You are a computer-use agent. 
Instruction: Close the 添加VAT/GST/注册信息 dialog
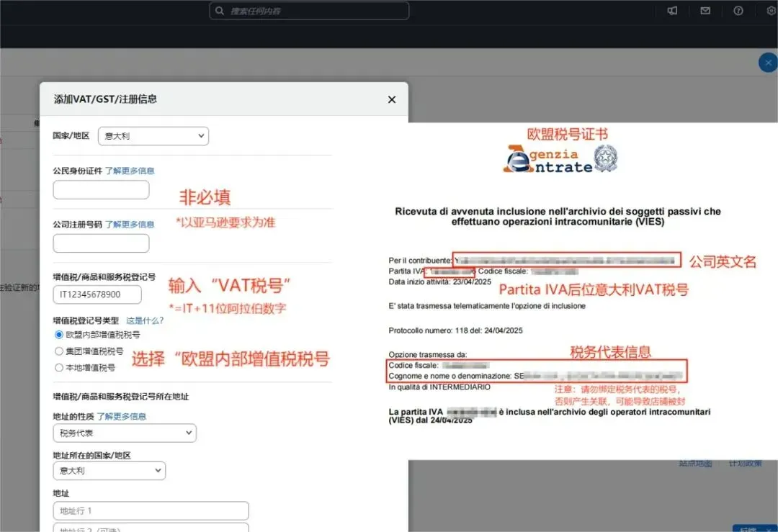point(392,99)
